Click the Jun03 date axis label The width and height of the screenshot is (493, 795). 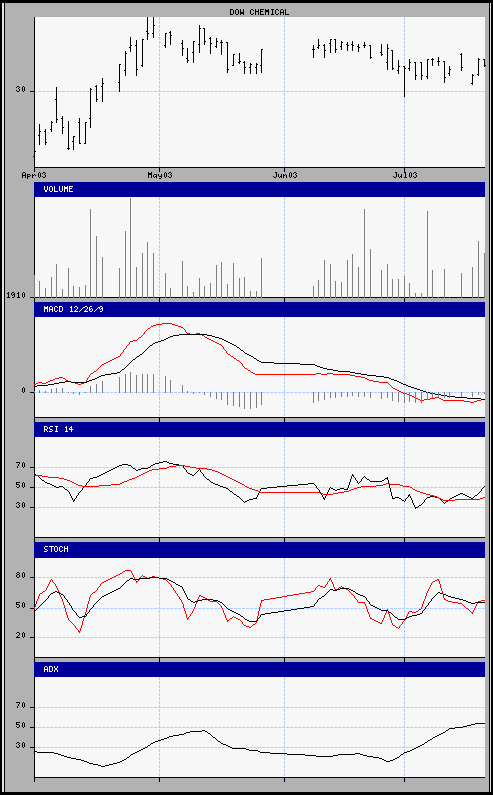[285, 175]
